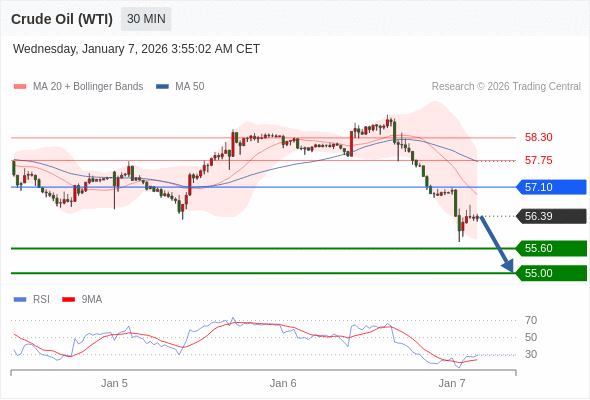
Task: Click the green 55.60 support price tag
Action: (x=551, y=248)
